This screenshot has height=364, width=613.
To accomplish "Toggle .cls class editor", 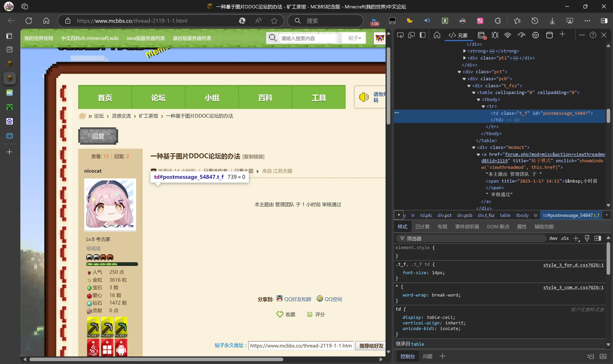I will coord(565,238).
